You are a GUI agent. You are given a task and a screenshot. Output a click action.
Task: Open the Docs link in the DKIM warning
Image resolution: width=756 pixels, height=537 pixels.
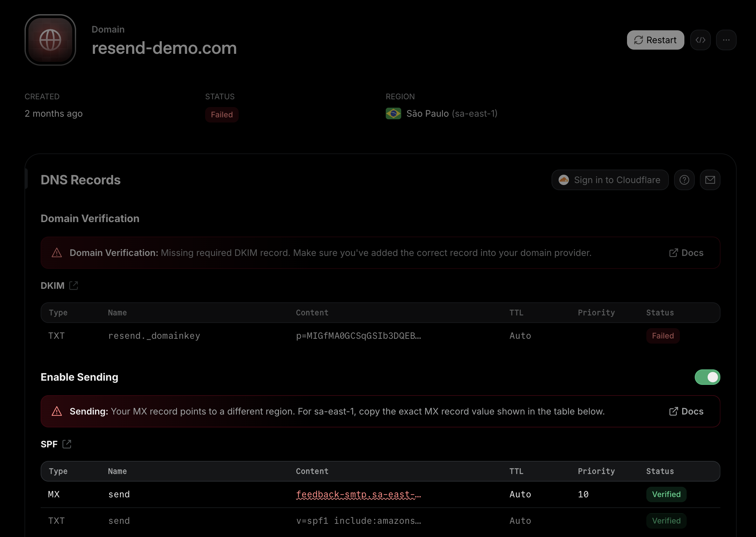[686, 253]
